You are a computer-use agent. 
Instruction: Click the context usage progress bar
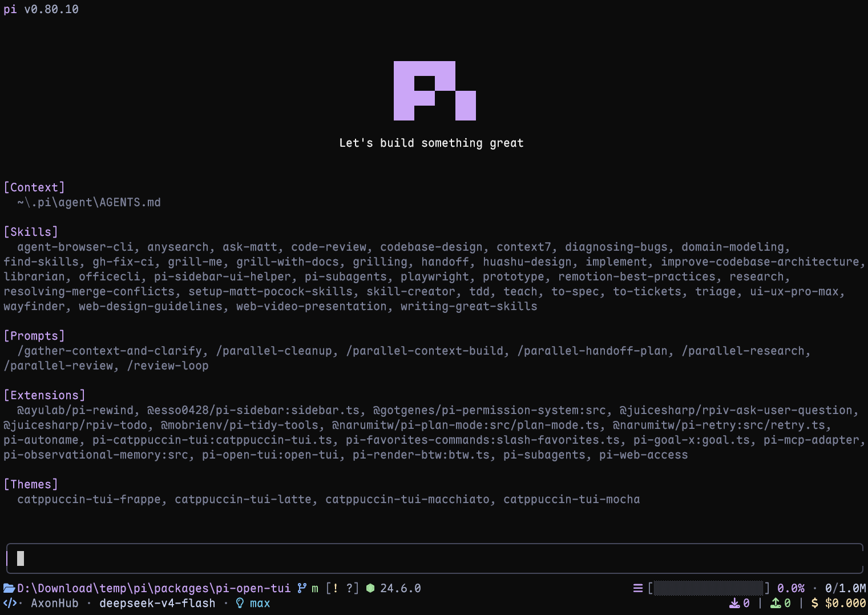coord(708,588)
